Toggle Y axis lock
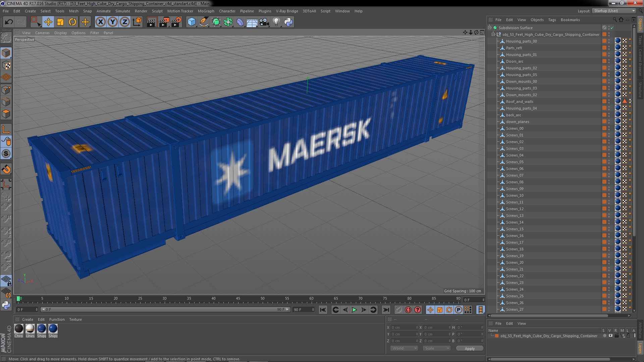Viewport: 644px width, 362px height. point(113,22)
